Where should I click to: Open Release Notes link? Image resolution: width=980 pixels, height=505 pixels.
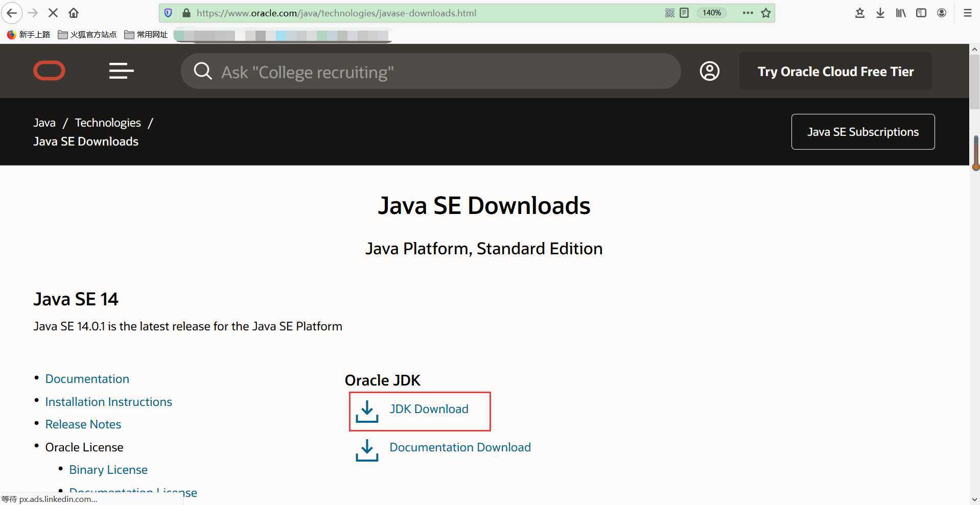(x=83, y=424)
